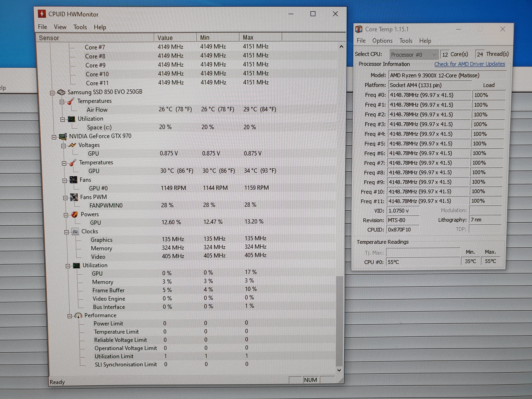
Task: Click the Fans PWM category icon
Action: [74, 197]
